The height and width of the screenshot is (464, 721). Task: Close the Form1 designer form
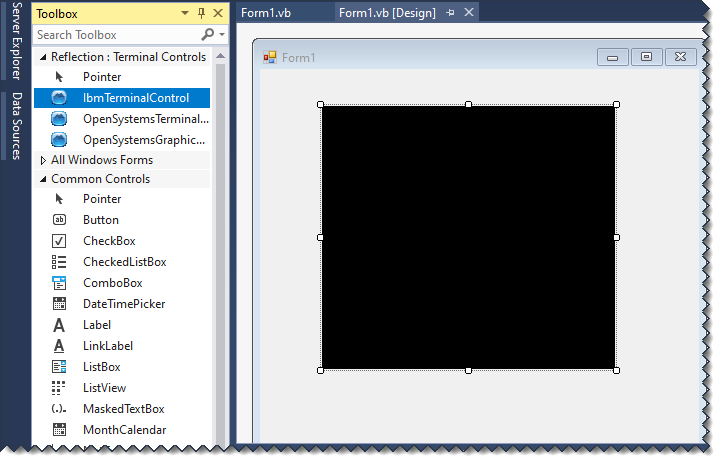[x=681, y=57]
